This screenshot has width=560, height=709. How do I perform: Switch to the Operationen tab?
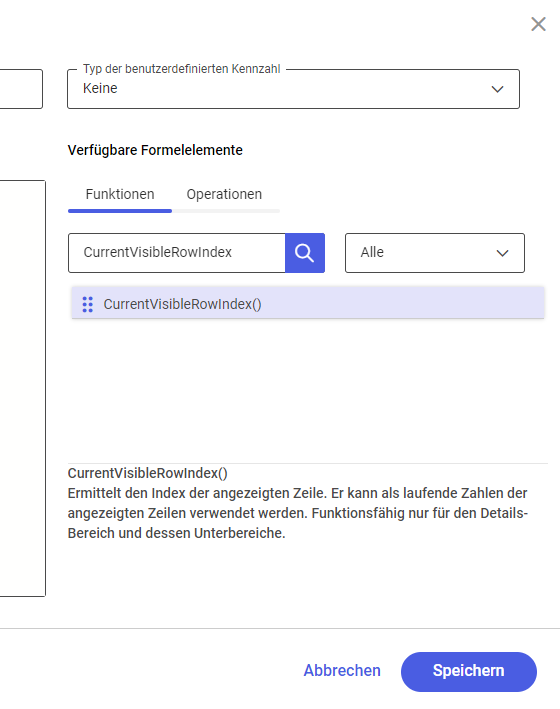pos(224,194)
